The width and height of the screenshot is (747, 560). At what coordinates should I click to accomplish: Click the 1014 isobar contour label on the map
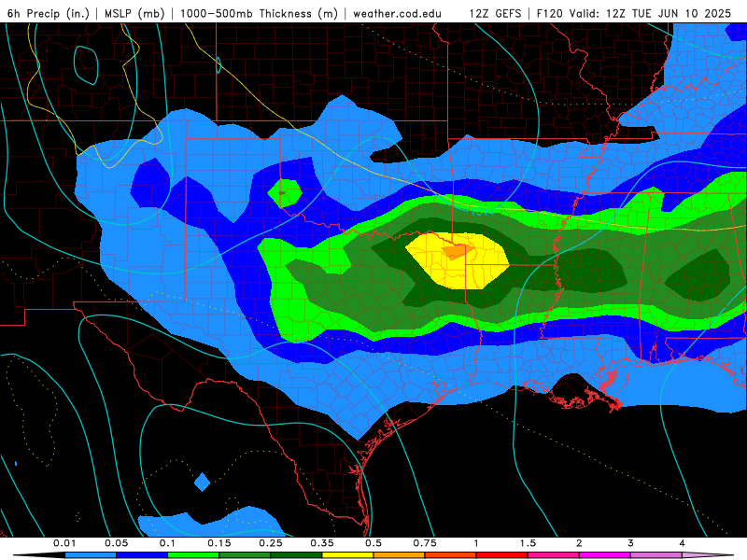coord(483,213)
